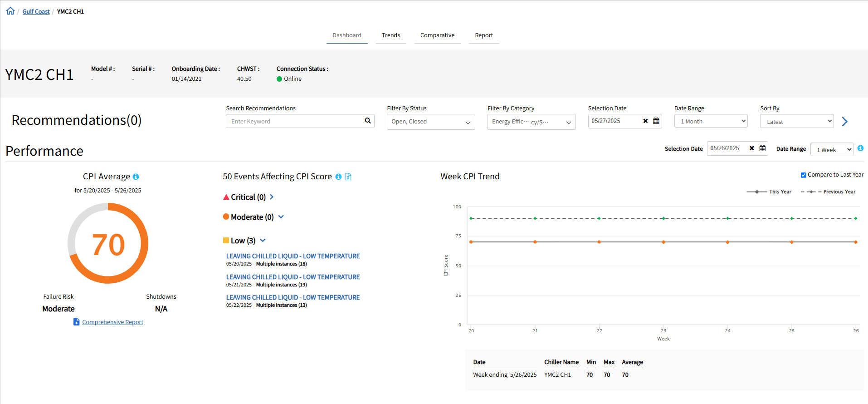The height and width of the screenshot is (404, 868).
Task: Click the YMC2 CH1 breadcrumb text
Action: (x=70, y=11)
